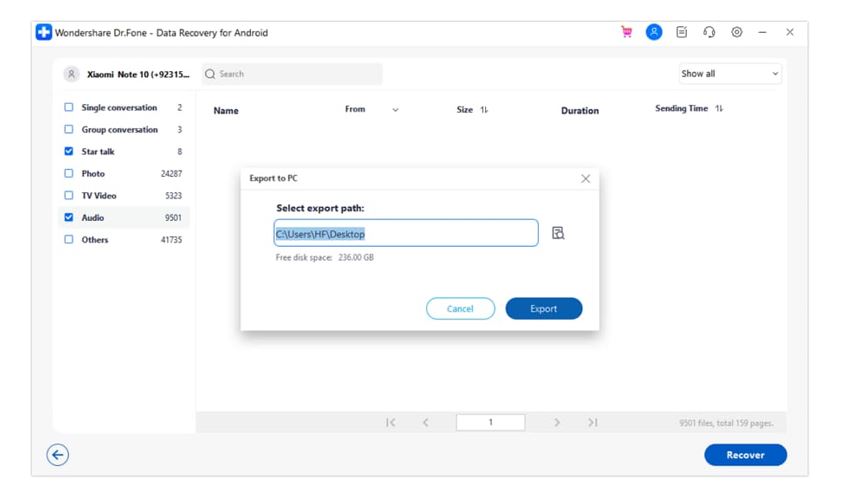Expand the From column filter
The height and width of the screenshot is (490, 845).
pos(395,110)
